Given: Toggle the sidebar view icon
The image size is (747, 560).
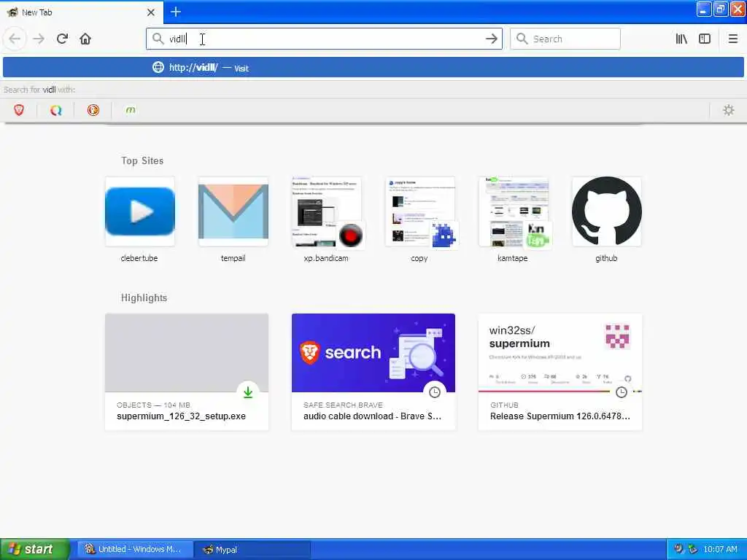Looking at the screenshot, I should (x=705, y=39).
